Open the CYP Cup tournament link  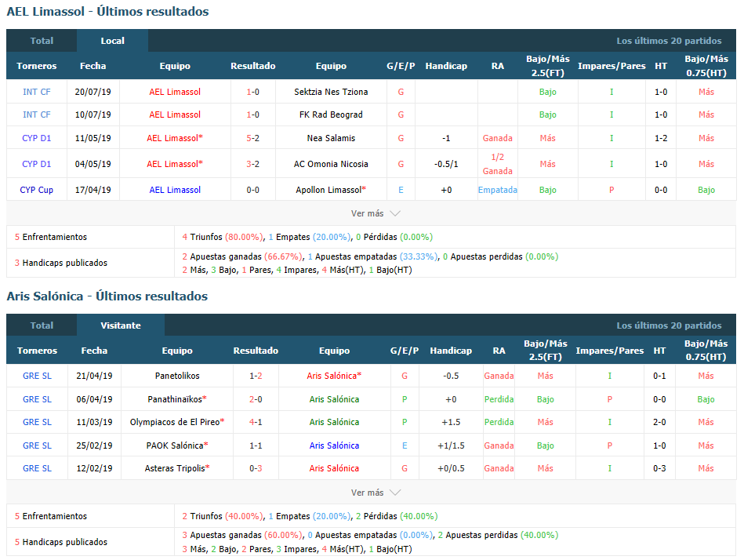click(37, 190)
